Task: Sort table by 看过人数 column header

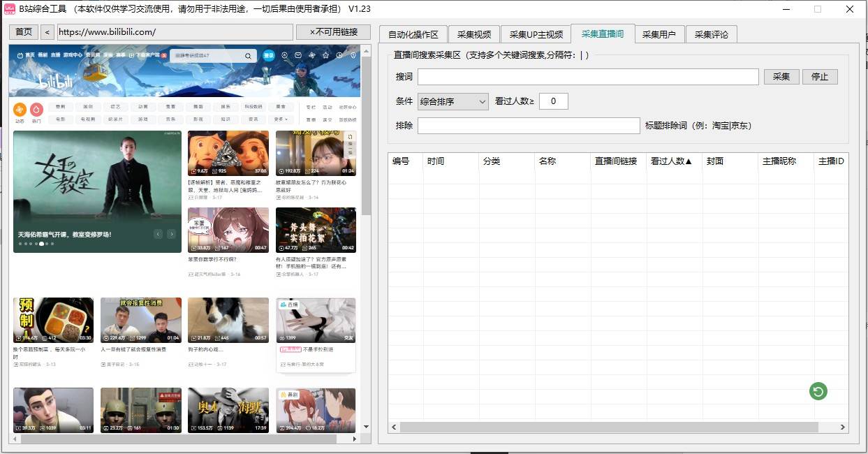Action: click(x=672, y=161)
